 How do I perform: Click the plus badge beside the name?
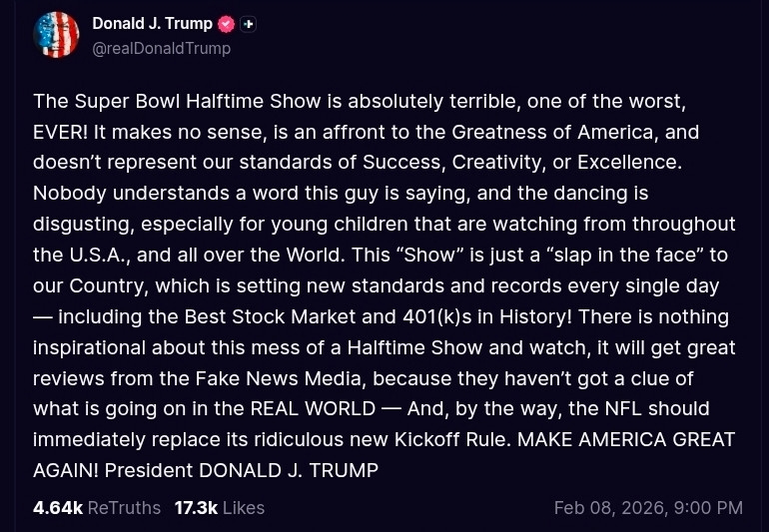point(248,24)
